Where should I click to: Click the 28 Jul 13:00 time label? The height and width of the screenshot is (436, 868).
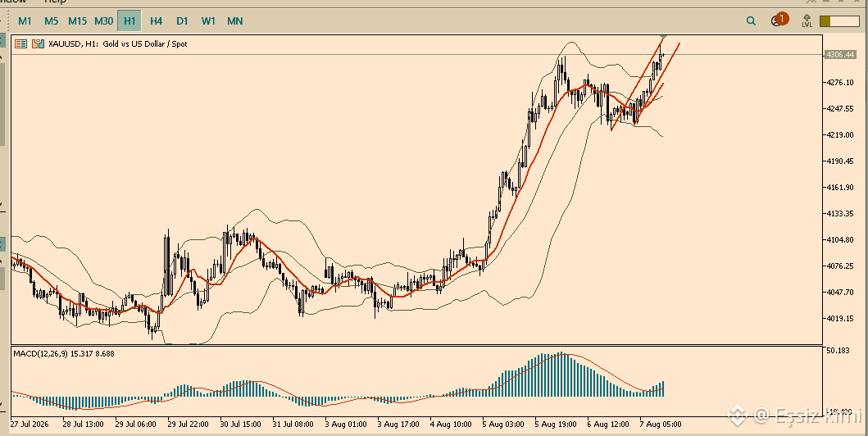click(x=83, y=425)
